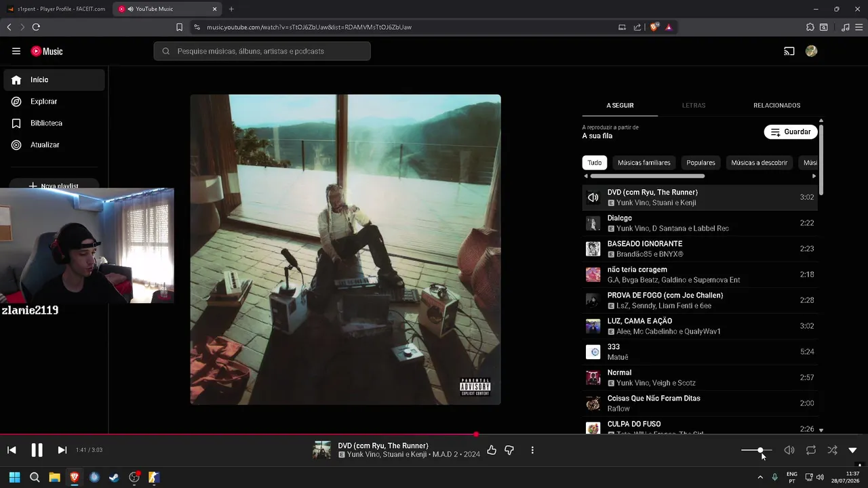The width and height of the screenshot is (868, 488).
Task: Skip to the next track
Action: coord(62,450)
